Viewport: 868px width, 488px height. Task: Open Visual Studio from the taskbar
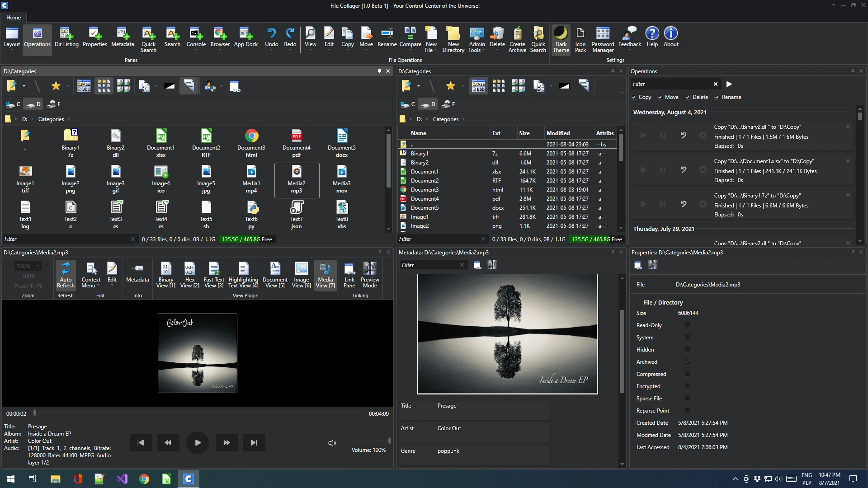pos(122,479)
